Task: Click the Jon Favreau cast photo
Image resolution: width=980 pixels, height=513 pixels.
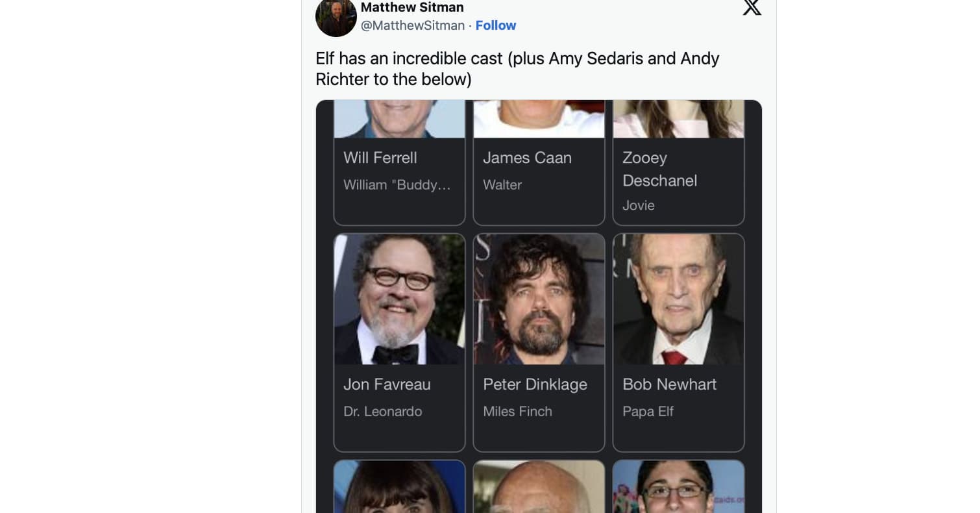Action: (x=399, y=299)
